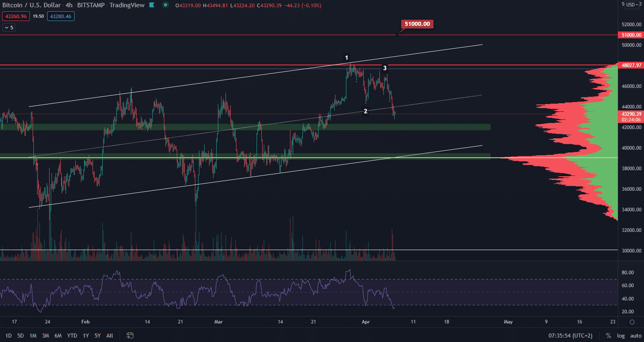Click the blue buy price 43280.46 button
Screen dimensions: 644x342
(x=60, y=17)
